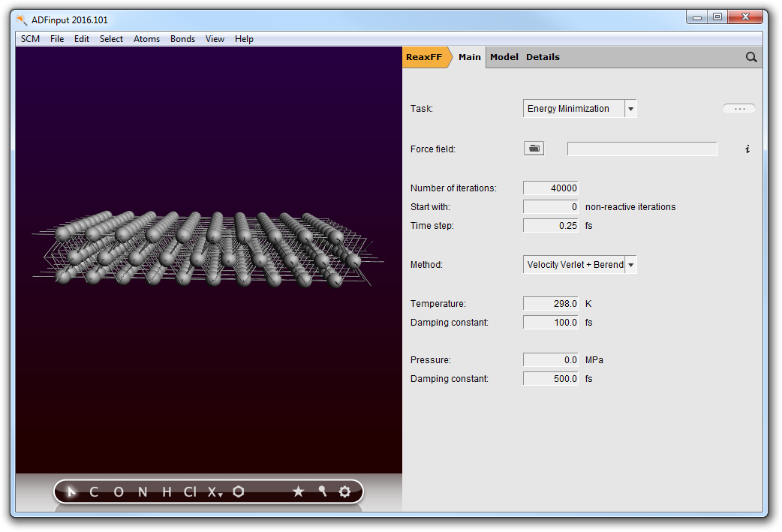Pick the Carbon (C) atom tool
This screenshot has height=532, width=782.
94,492
